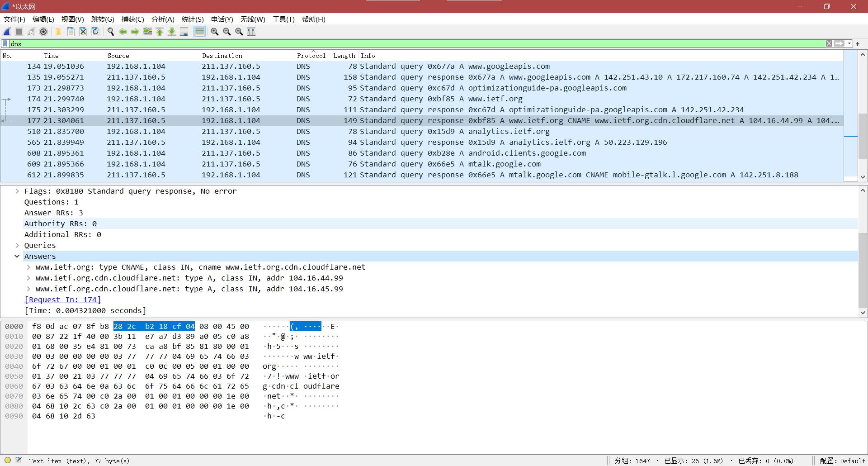Expand the Queries tree node

[x=17, y=245]
